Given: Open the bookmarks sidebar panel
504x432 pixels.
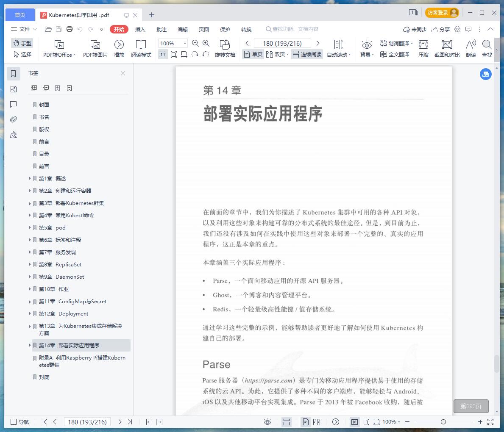Looking at the screenshot, I should [14, 74].
